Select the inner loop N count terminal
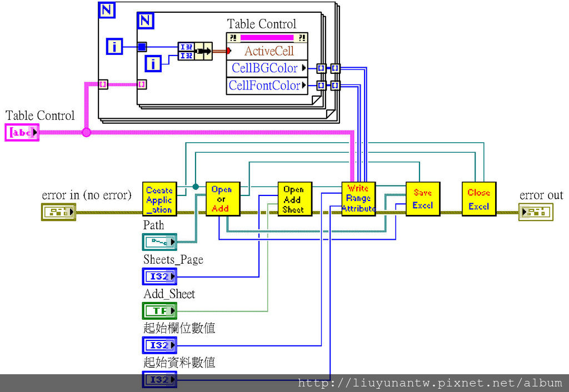The image size is (569, 392). [146, 21]
